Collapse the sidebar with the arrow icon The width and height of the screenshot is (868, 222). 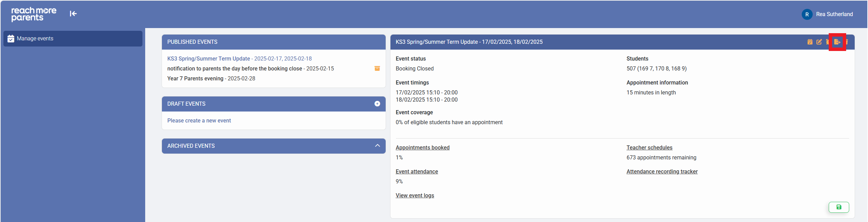(x=73, y=14)
